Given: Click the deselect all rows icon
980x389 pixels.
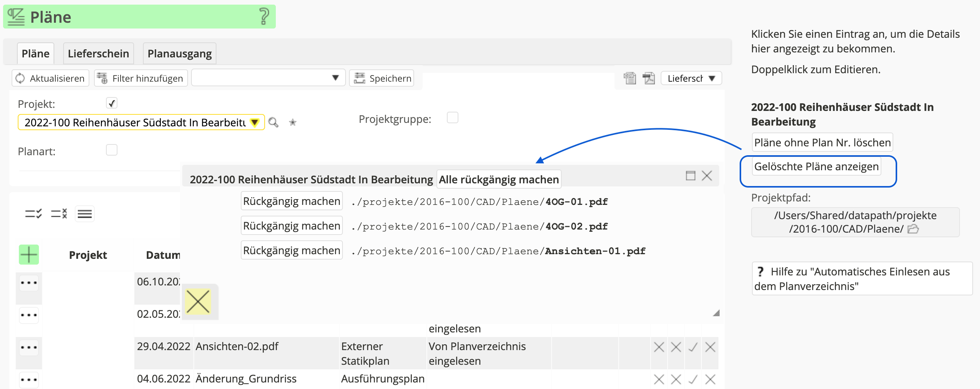Looking at the screenshot, I should coord(59,214).
